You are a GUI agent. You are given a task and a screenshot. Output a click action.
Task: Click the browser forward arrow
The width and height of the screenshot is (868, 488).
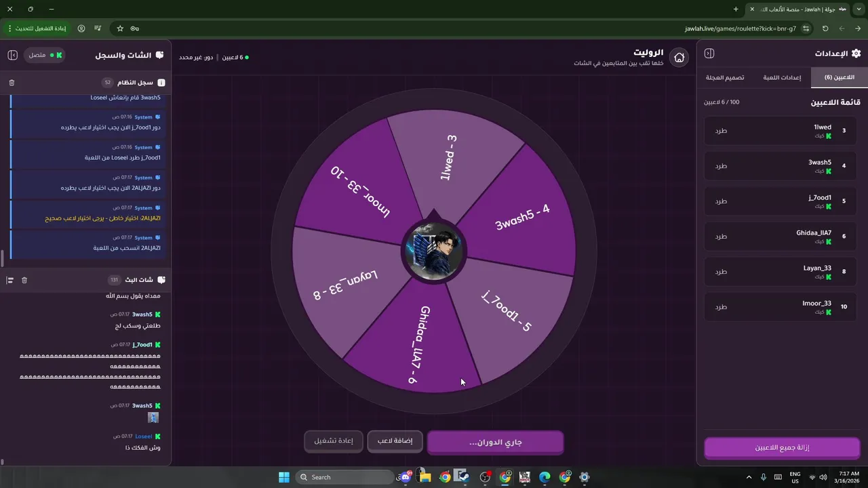click(842, 28)
